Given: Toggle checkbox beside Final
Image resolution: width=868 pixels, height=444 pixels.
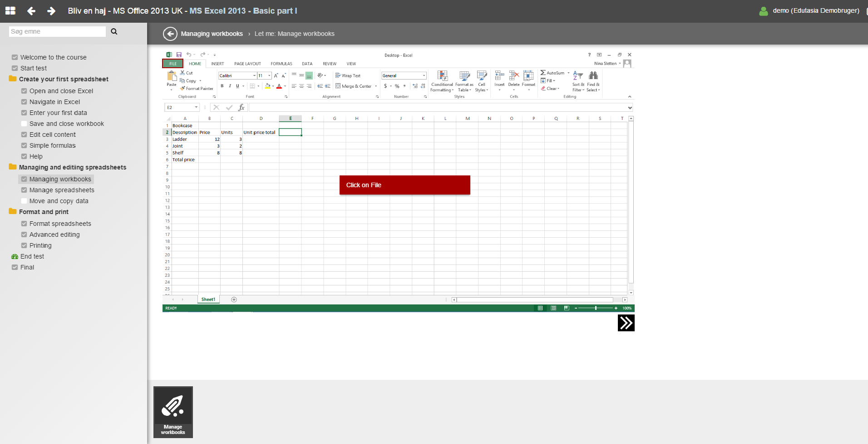Looking at the screenshot, I should coord(15,267).
